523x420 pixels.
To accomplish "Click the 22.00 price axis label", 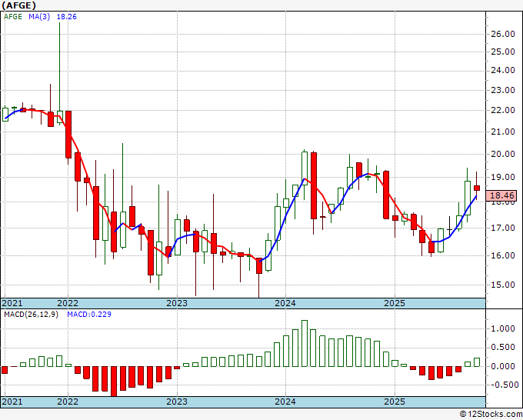I will pos(503,111).
